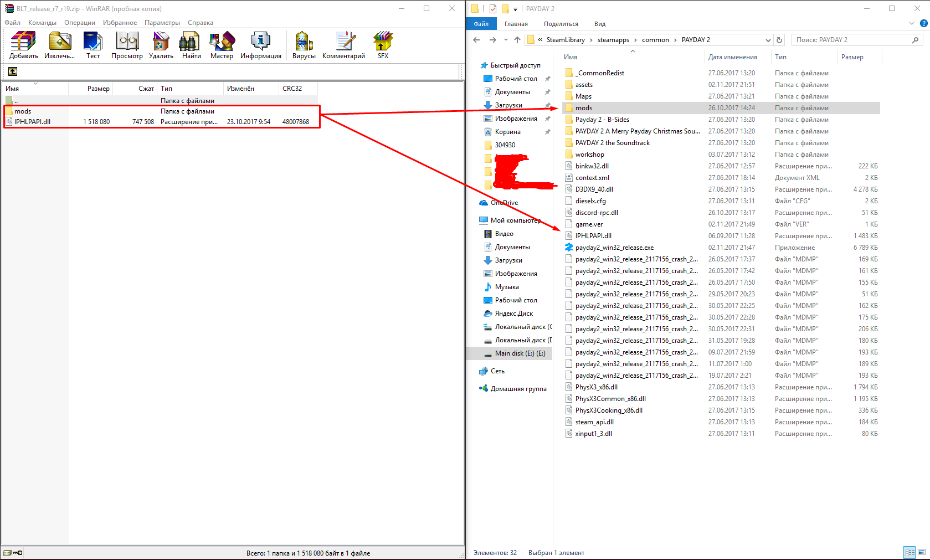This screenshot has height=560, width=930.
Task: Switch to the Поделиться ribbon tab
Action: pos(561,24)
